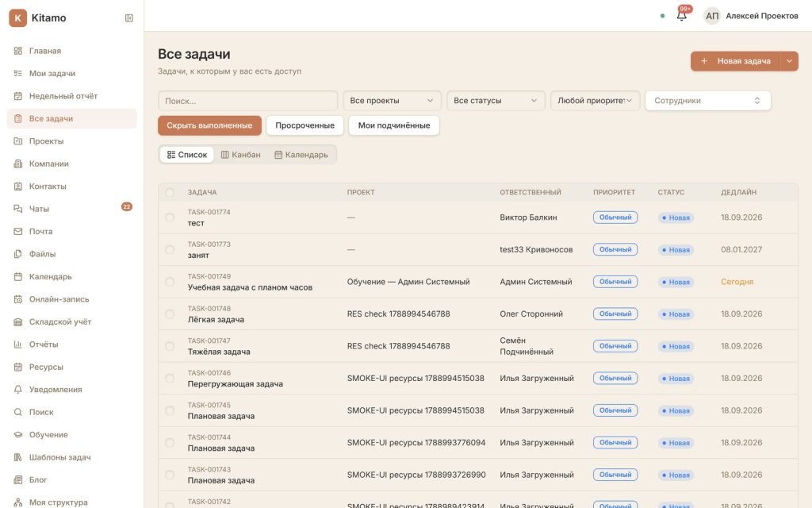Click the Kitamo logo icon
The height and width of the screenshot is (508, 812).
17,17
